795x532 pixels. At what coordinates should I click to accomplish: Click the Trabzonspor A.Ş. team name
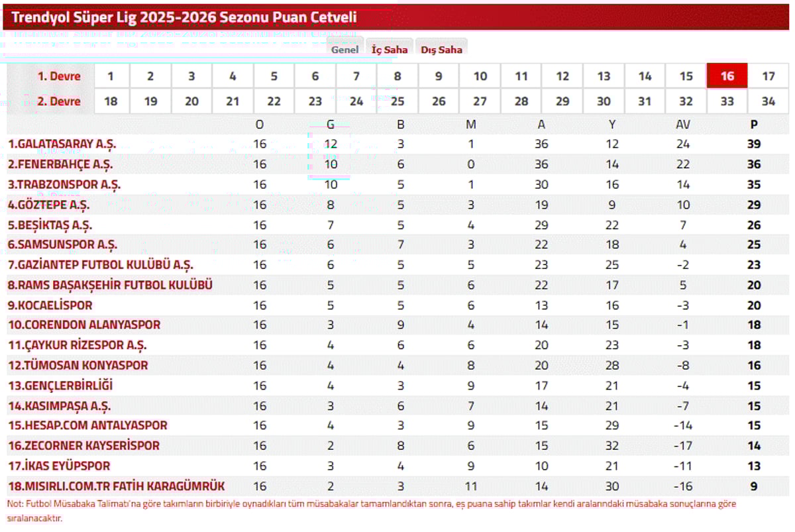pyautogui.click(x=64, y=184)
